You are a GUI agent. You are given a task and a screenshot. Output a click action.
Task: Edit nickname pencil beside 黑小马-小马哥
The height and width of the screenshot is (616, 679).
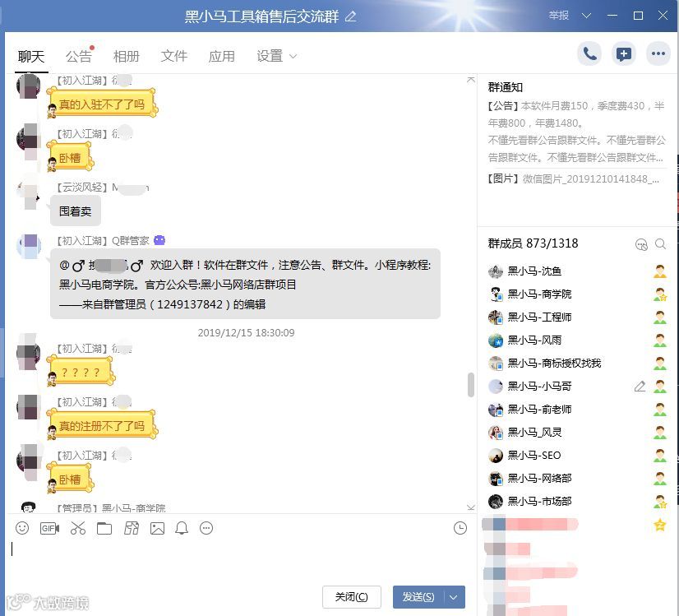tap(640, 386)
